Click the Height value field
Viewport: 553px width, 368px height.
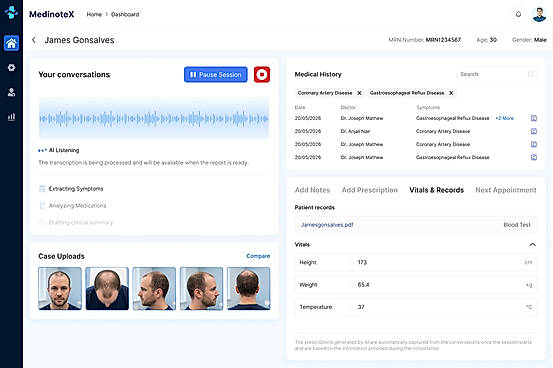click(x=444, y=263)
